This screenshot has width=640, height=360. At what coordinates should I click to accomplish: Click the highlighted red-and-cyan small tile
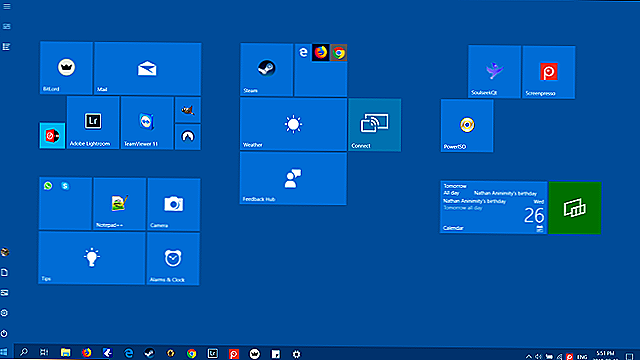pos(52,136)
